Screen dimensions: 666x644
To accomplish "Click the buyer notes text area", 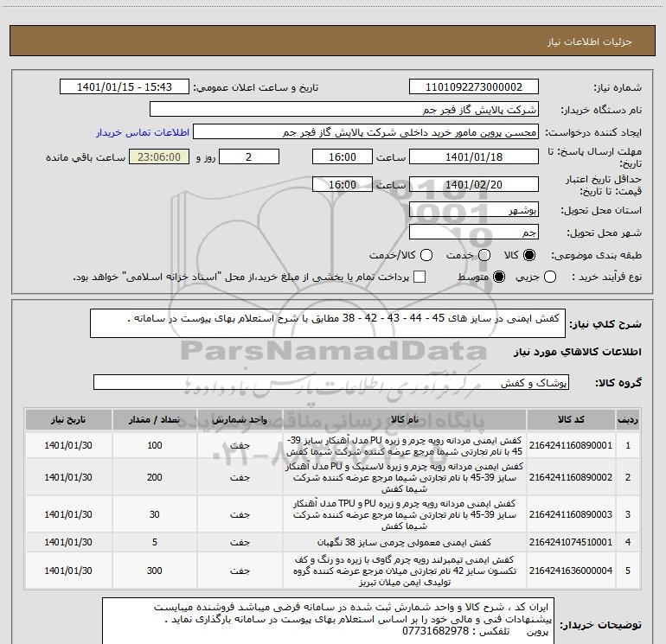I will tap(328, 621).
